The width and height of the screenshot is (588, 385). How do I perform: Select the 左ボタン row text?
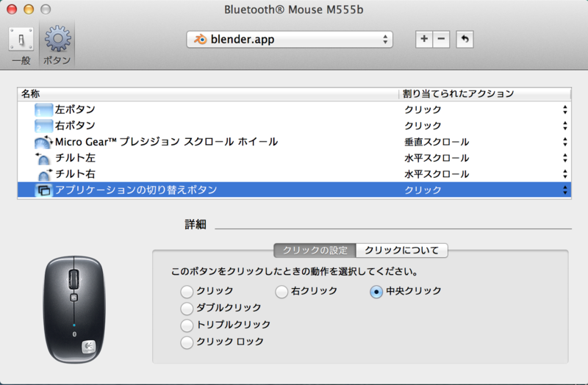tap(75, 109)
